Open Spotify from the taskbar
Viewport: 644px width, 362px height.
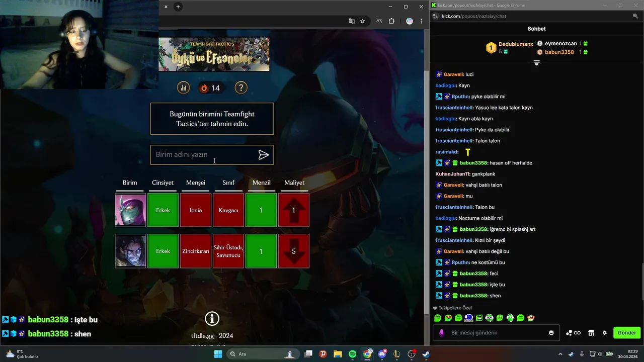352,354
